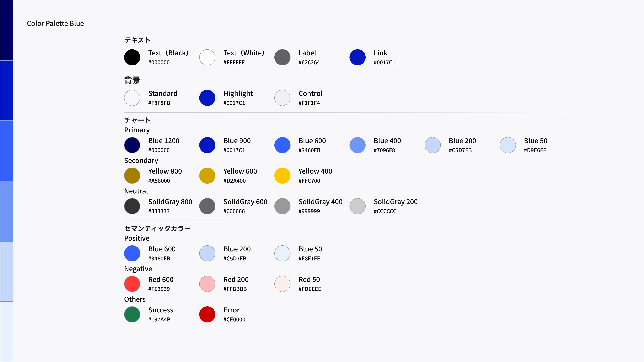Select the darkest navy block in left strip
The height and width of the screenshot is (362, 644).
coord(7,30)
